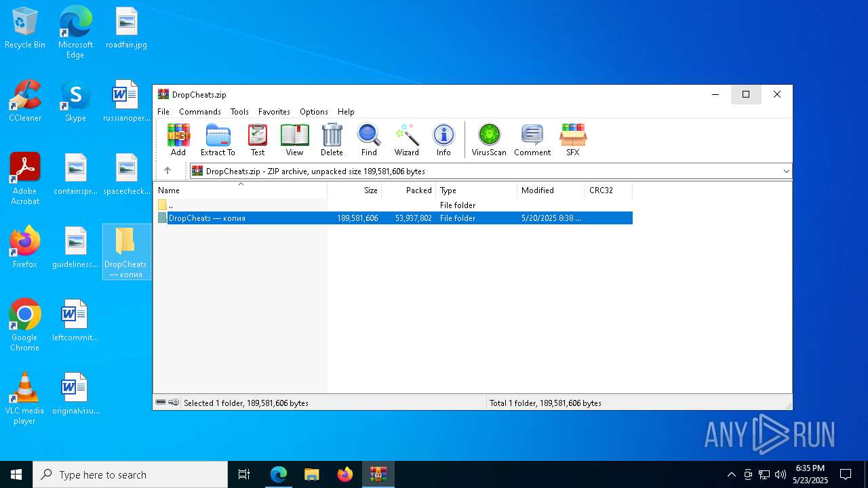Open the notification center
Viewport: 868px width, 488px height.
click(846, 474)
